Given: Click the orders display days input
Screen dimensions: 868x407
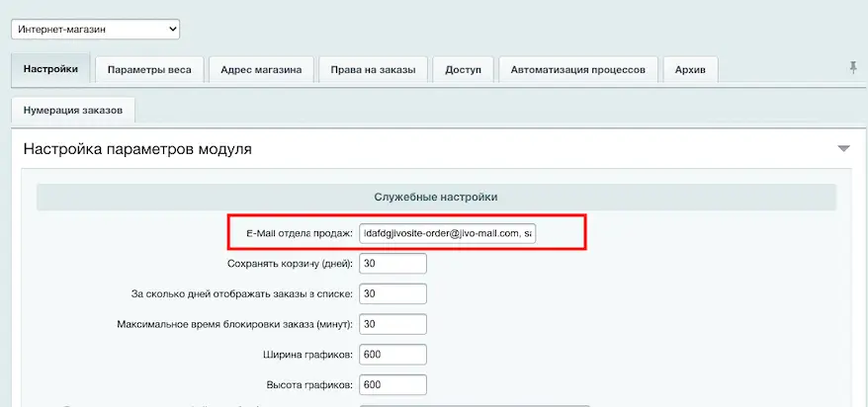Looking at the screenshot, I should click(x=392, y=294).
